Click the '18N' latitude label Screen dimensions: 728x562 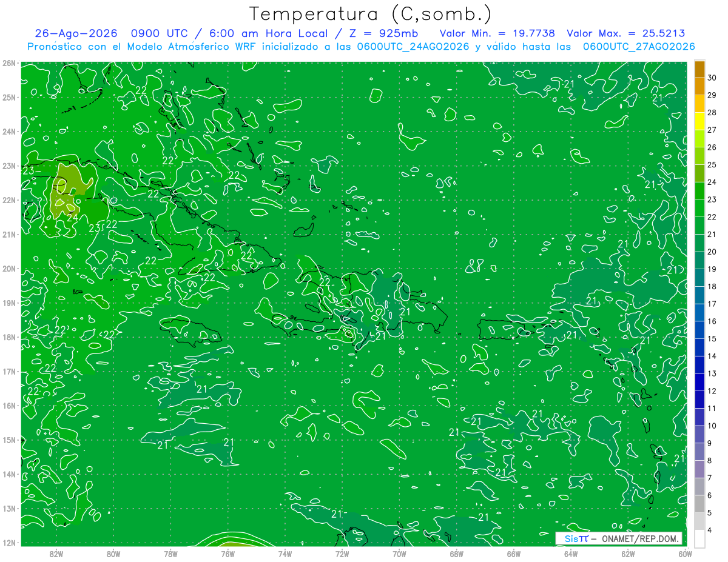click(x=8, y=337)
